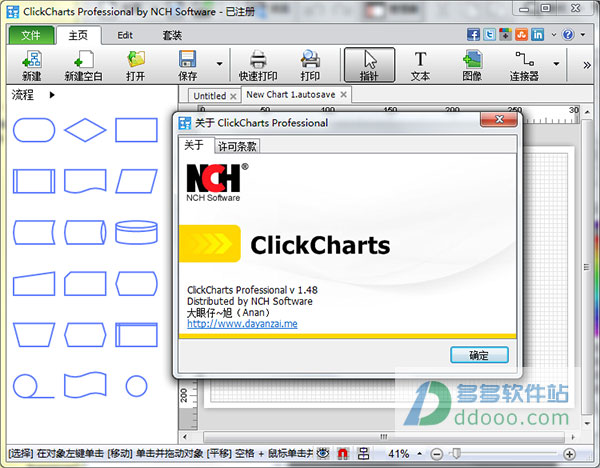Viewport: 600px width, 468px height.
Task: Click the 快速打印 (Quick Print) icon
Action: point(258,65)
